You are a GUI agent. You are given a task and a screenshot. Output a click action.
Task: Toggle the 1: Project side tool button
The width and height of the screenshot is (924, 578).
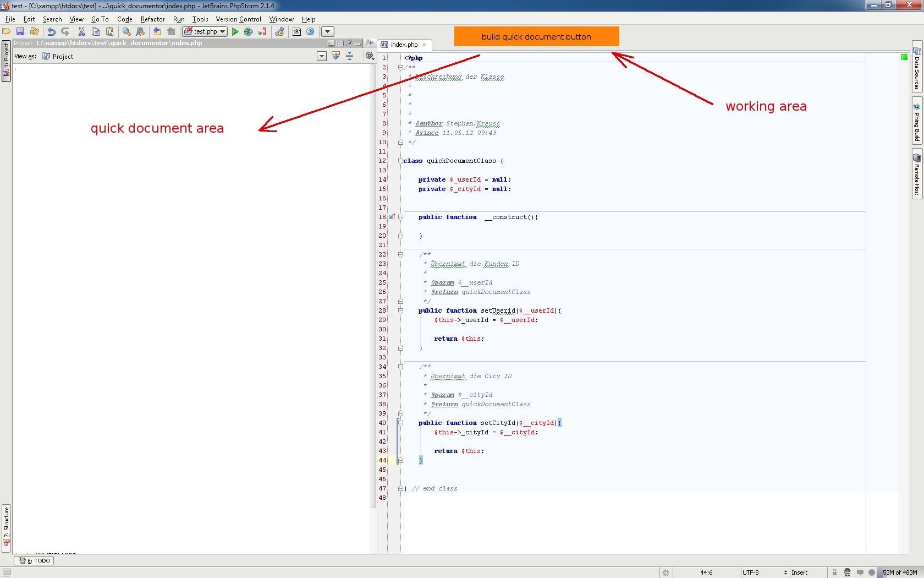click(x=6, y=61)
